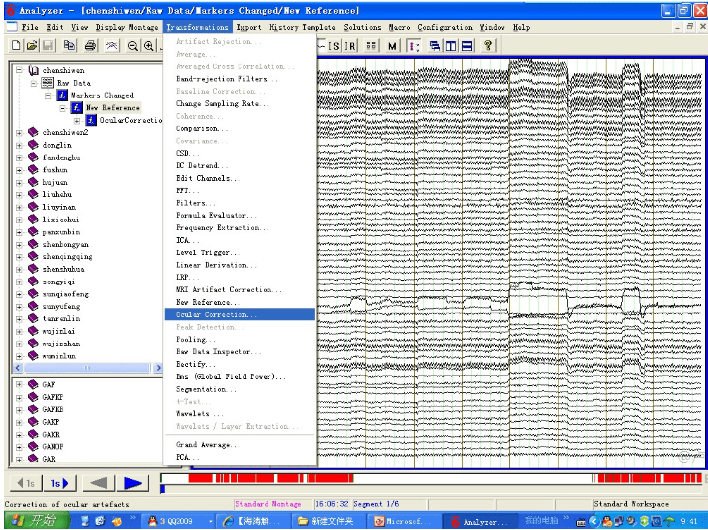The height and width of the screenshot is (530, 708).
Task: Choose ICA from Transformations menu
Action: 240,240
